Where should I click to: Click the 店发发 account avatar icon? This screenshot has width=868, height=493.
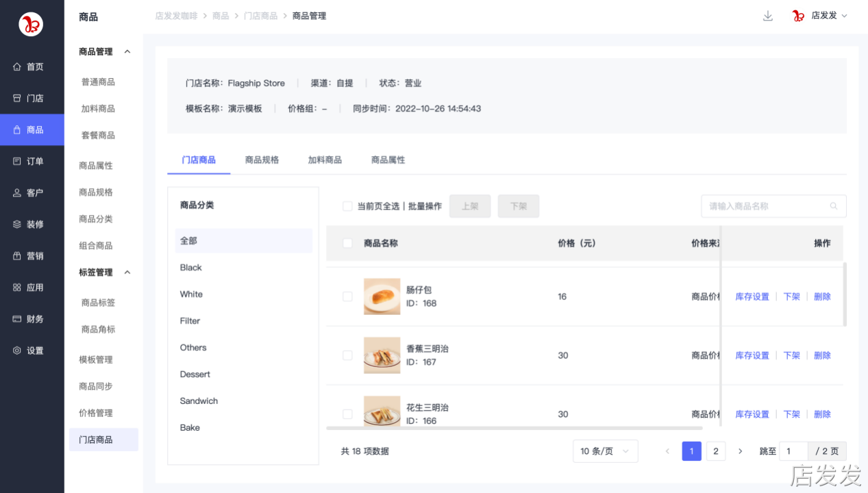[x=798, y=16]
